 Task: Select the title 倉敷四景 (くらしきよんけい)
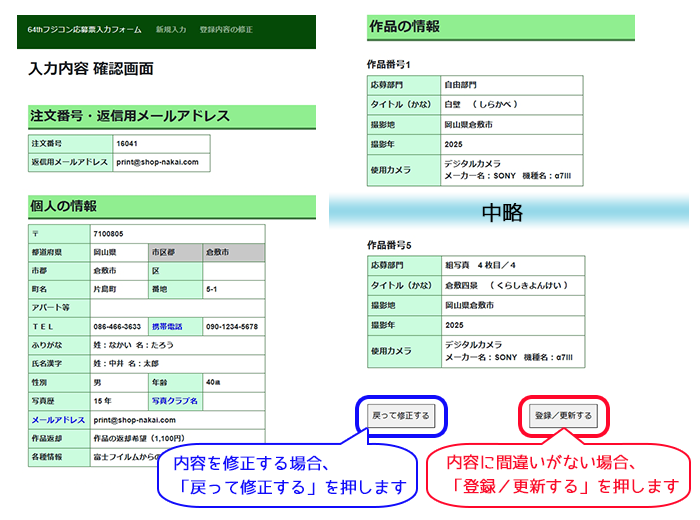click(506, 285)
